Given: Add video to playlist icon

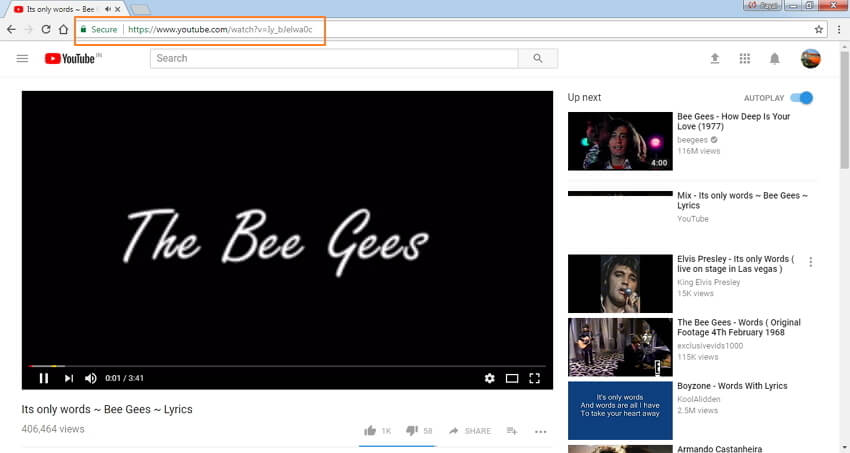Looking at the screenshot, I should [x=512, y=431].
